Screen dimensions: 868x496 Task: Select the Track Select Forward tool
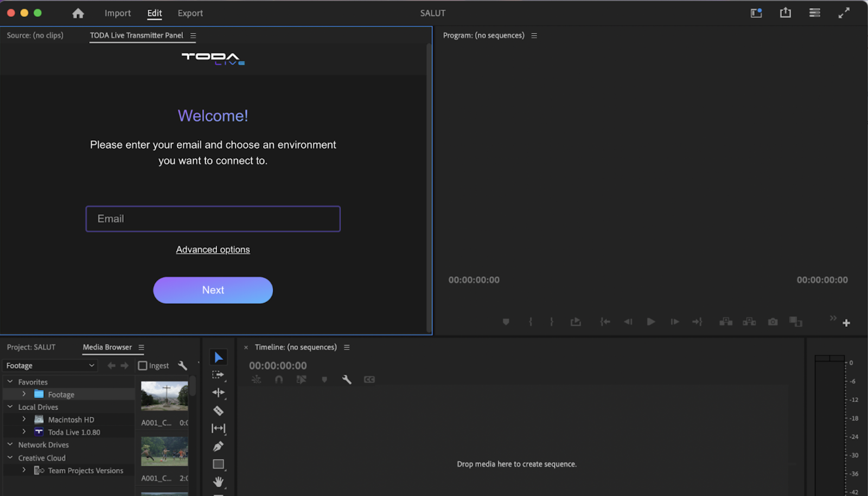pos(218,375)
